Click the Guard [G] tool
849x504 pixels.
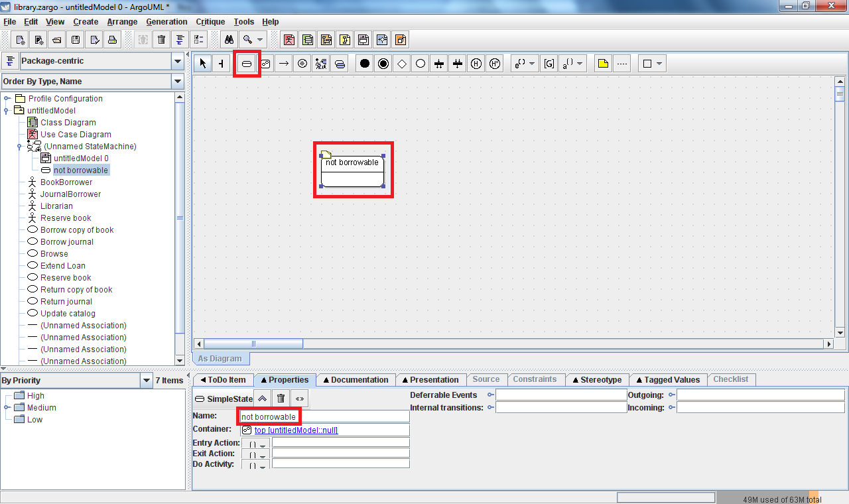point(549,64)
